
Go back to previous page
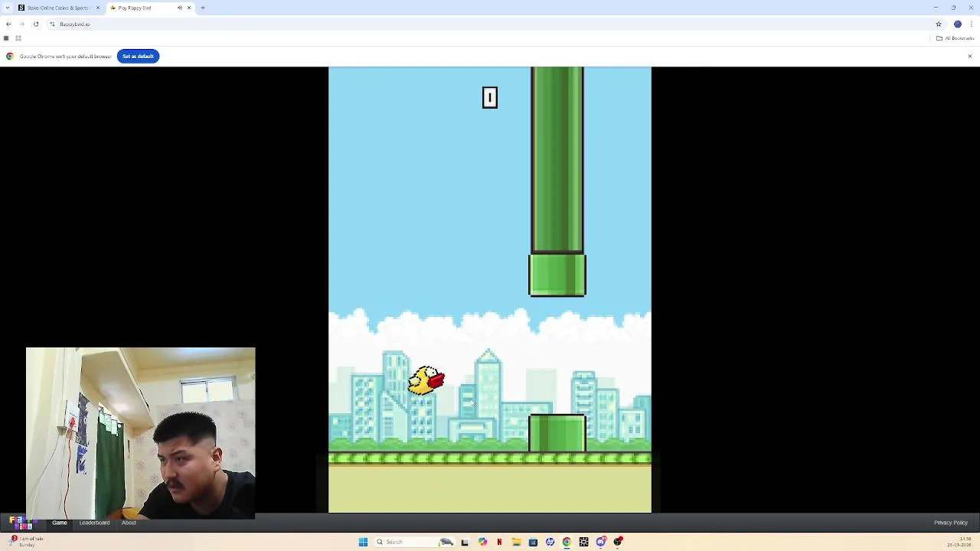pos(8,24)
